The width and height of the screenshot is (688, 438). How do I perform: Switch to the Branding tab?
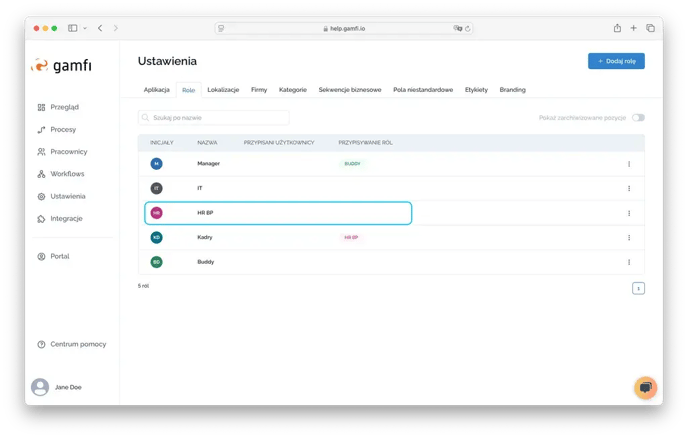click(512, 90)
